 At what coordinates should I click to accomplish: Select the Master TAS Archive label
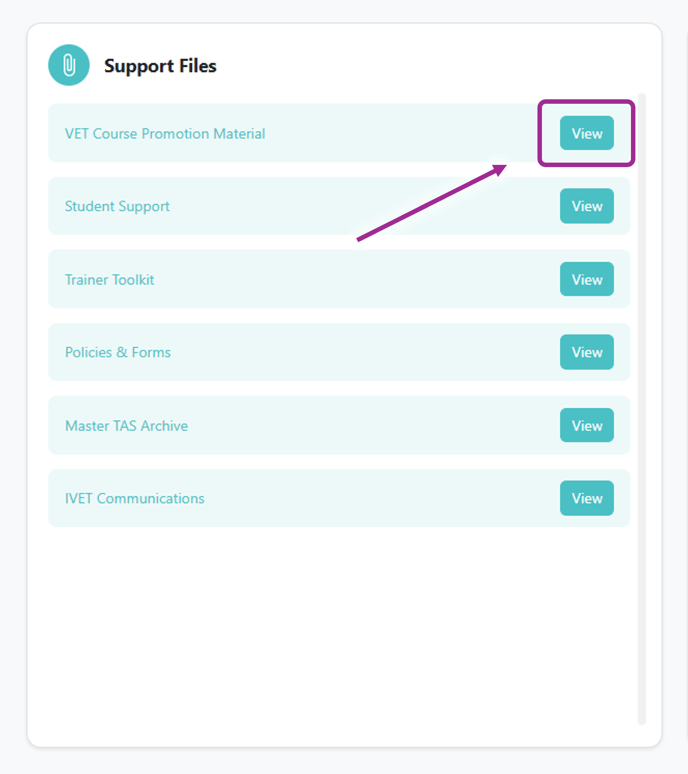tap(126, 426)
